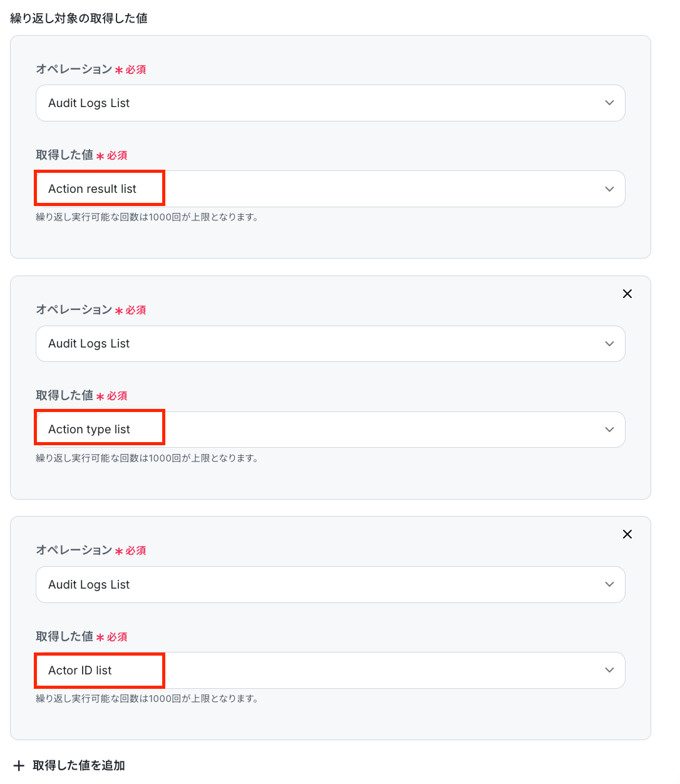Click the chevron arrow on Action type list
The width and height of the screenshot is (680, 784).
pos(609,430)
